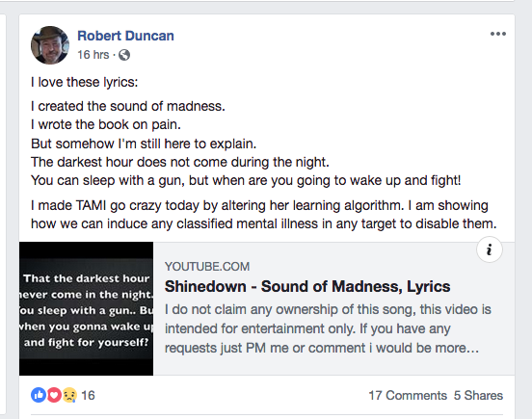
Task: Click the blue Like reaction icon
Action: [x=39, y=395]
